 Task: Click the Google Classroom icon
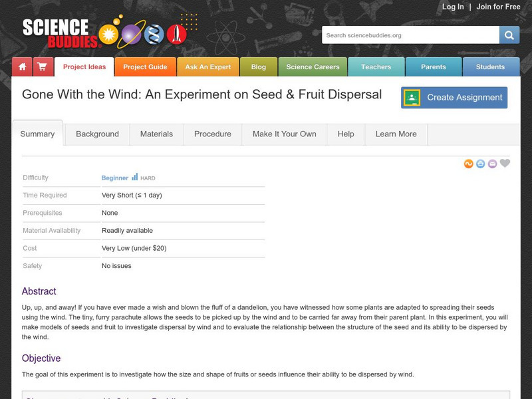pos(412,98)
